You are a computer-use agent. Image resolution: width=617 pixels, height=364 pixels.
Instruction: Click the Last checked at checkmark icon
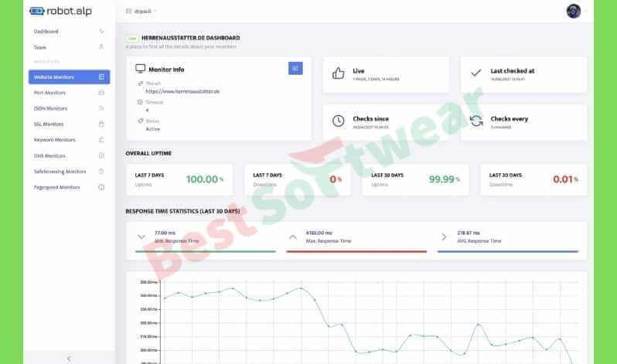tap(476, 73)
